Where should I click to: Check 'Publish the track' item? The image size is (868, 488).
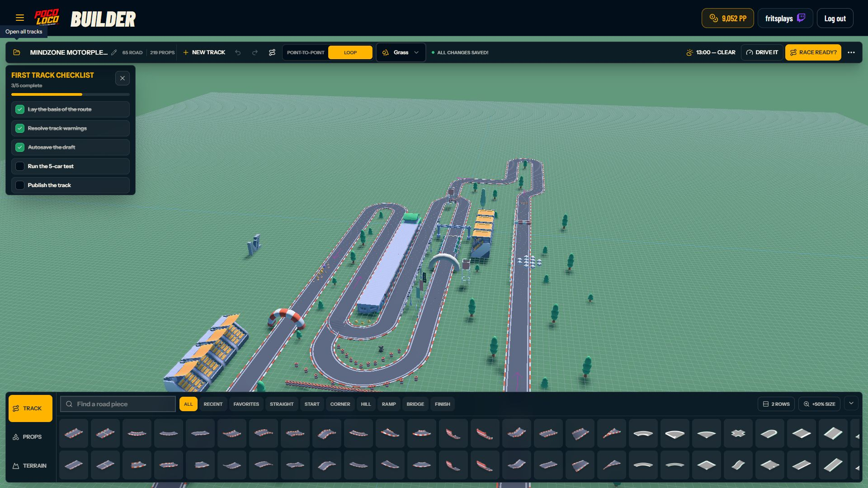point(20,185)
